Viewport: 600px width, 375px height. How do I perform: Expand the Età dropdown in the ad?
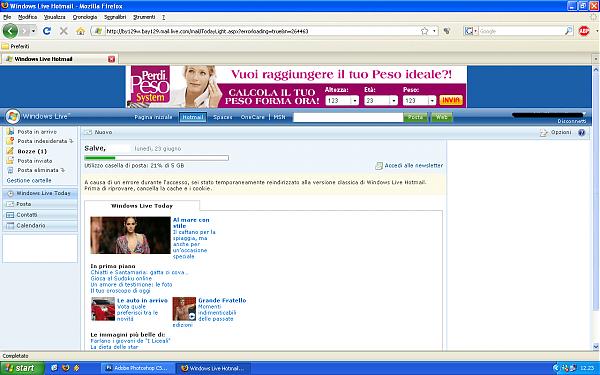point(393,101)
